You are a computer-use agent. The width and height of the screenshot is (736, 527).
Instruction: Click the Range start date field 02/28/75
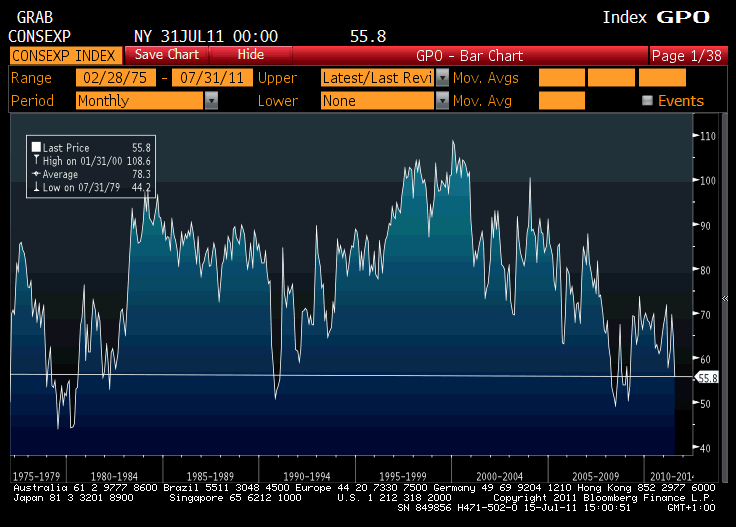115,78
